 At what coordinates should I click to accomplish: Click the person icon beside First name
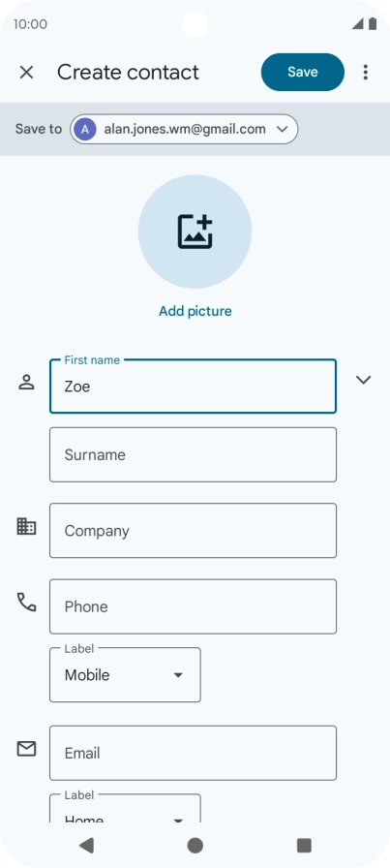tap(26, 382)
